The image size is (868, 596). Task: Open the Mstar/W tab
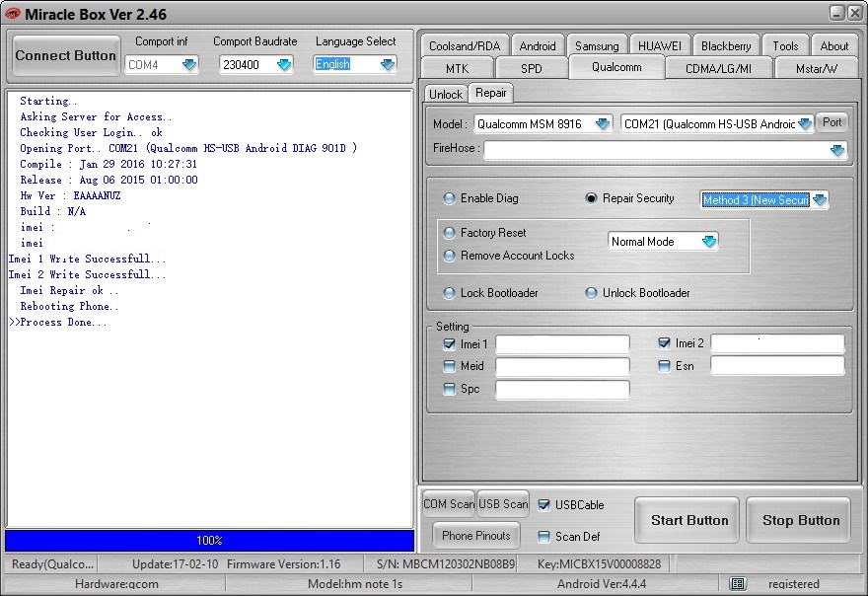[817, 69]
